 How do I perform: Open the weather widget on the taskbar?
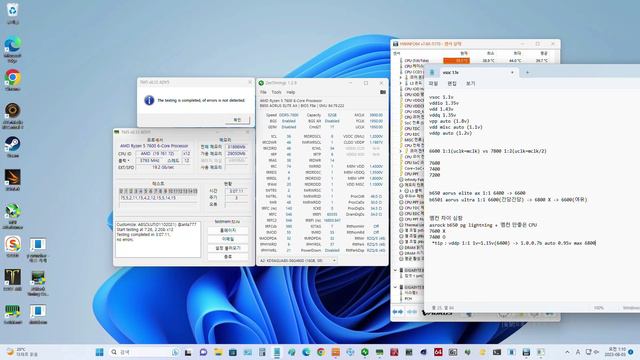[x=22, y=352]
